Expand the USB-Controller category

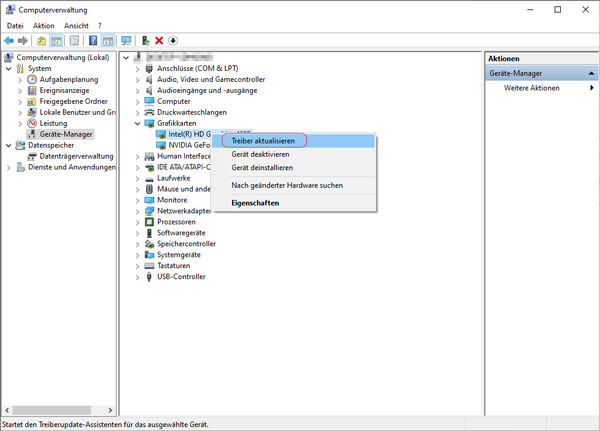[x=138, y=277]
